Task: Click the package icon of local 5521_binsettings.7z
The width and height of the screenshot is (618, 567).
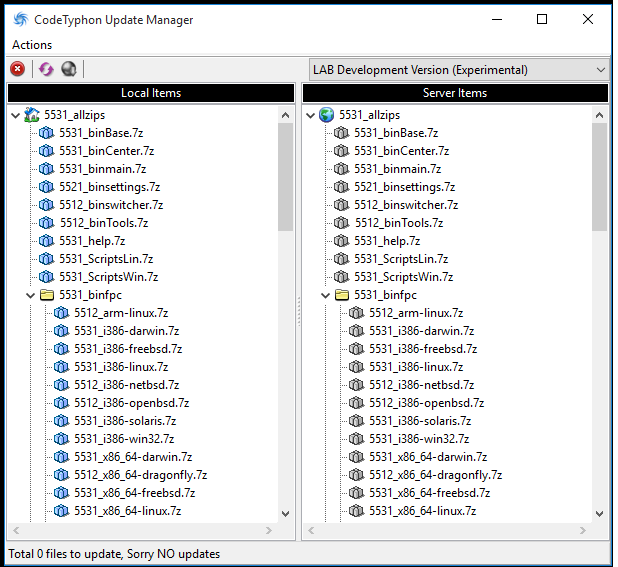Action: coord(47,187)
